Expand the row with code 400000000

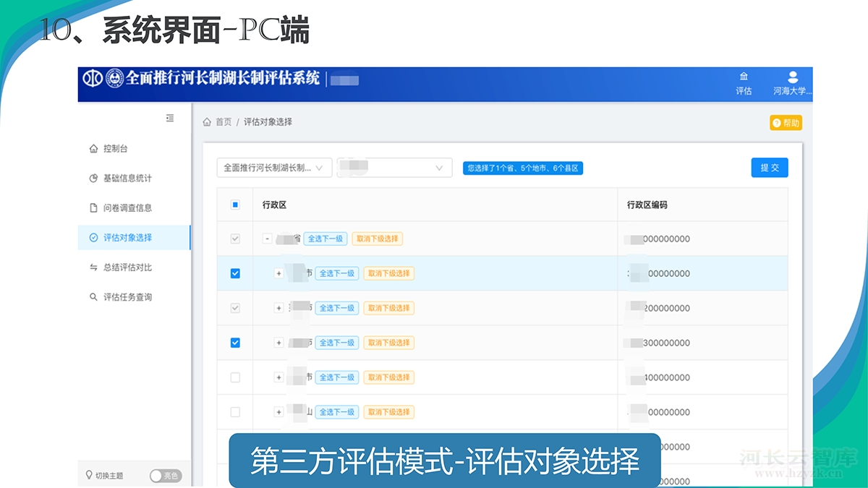click(278, 377)
